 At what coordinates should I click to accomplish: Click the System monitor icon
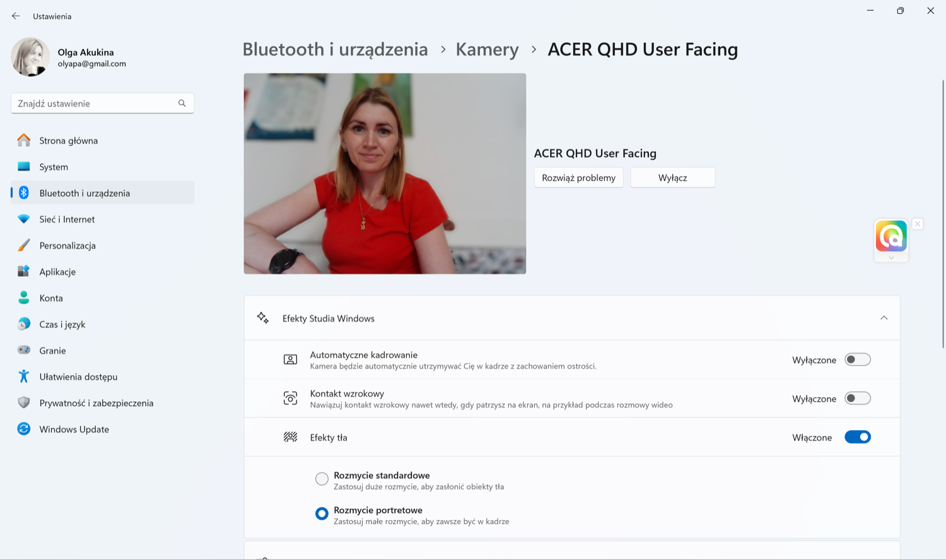click(x=24, y=166)
